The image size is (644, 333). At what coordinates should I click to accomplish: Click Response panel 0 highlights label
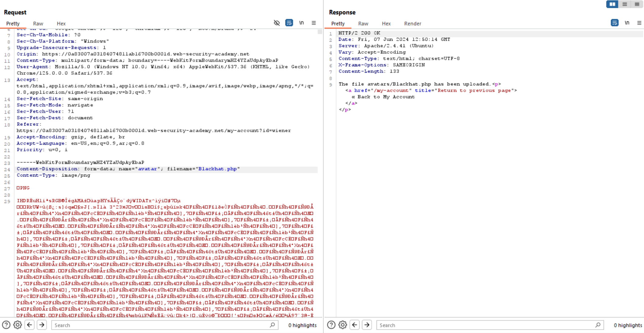[628, 325]
